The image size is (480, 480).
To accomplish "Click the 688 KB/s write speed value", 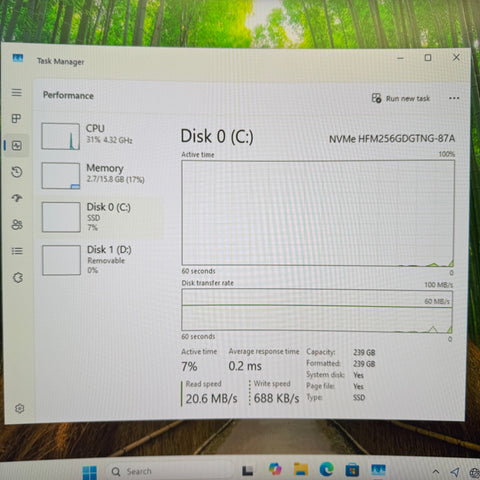I will [276, 398].
